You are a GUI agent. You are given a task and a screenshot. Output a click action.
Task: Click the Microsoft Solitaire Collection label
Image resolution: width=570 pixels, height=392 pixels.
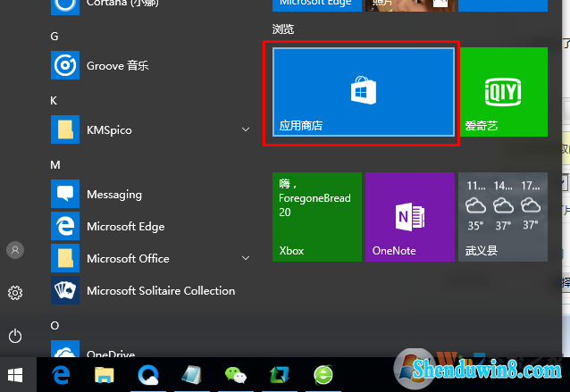tap(161, 291)
